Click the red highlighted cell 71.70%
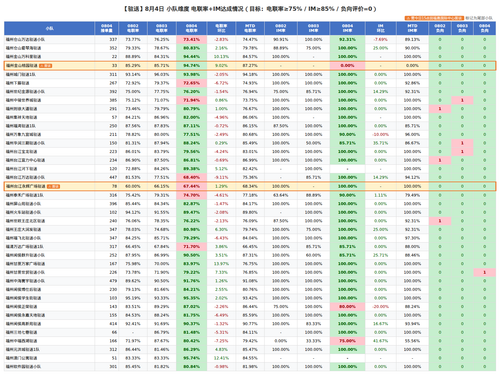500x382 pixels. 191,247
